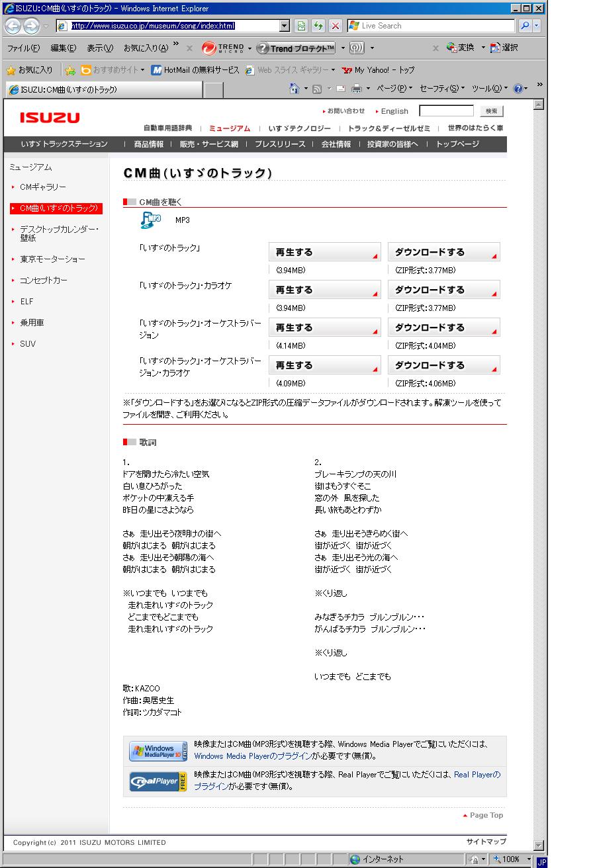The width and height of the screenshot is (593, 868).
Task: Click the MP3 music note icon
Action: (151, 220)
